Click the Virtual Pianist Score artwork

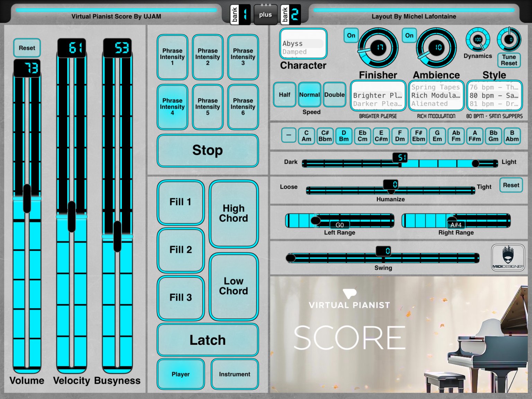pos(399,335)
